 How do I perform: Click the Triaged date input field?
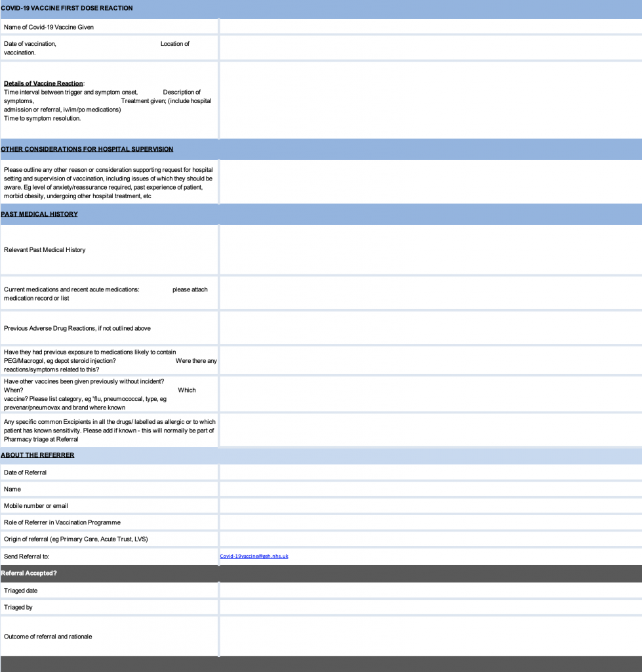430,591
